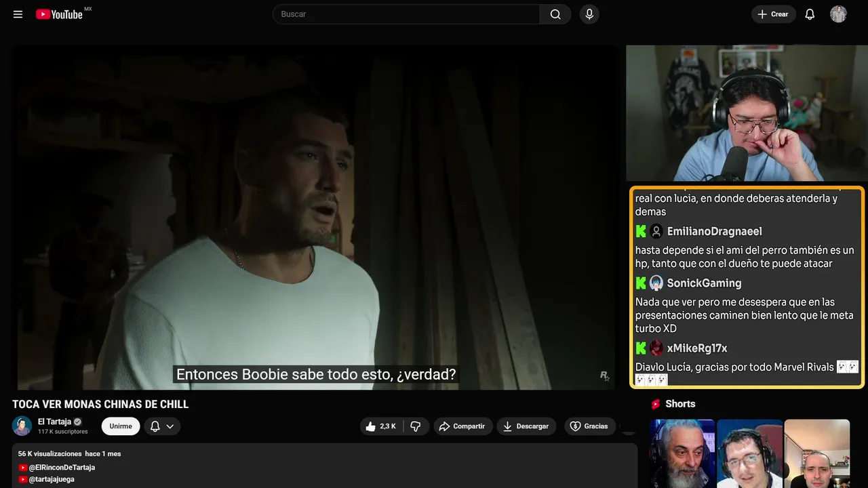868x488 pixels.
Task: Click chat username EmilianoDragnaeel
Action: (714, 232)
